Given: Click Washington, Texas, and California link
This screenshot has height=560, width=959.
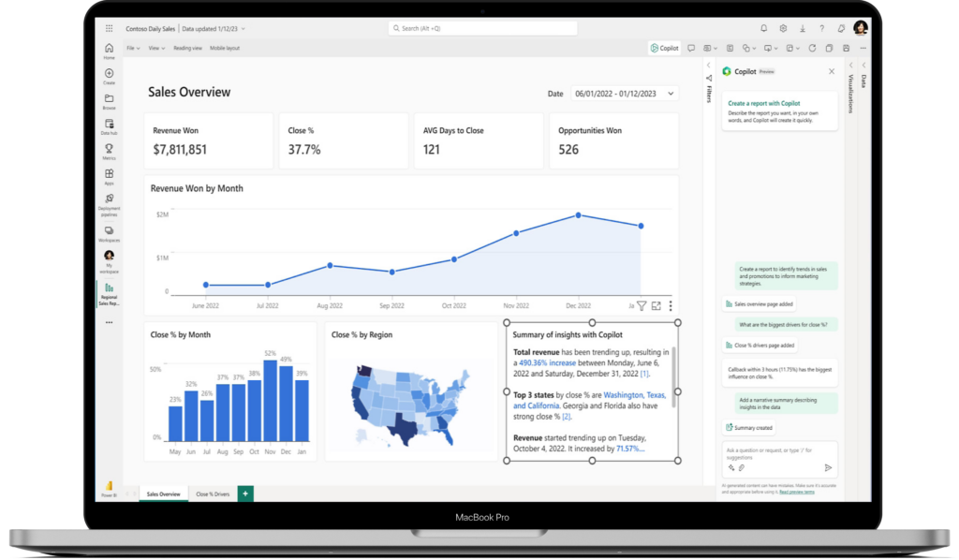Looking at the screenshot, I should click(590, 401).
